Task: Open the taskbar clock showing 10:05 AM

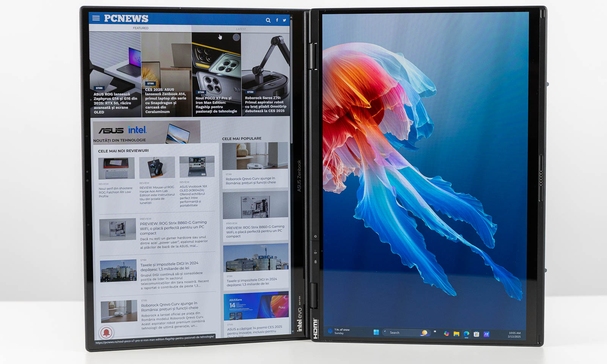Action: pos(514,335)
